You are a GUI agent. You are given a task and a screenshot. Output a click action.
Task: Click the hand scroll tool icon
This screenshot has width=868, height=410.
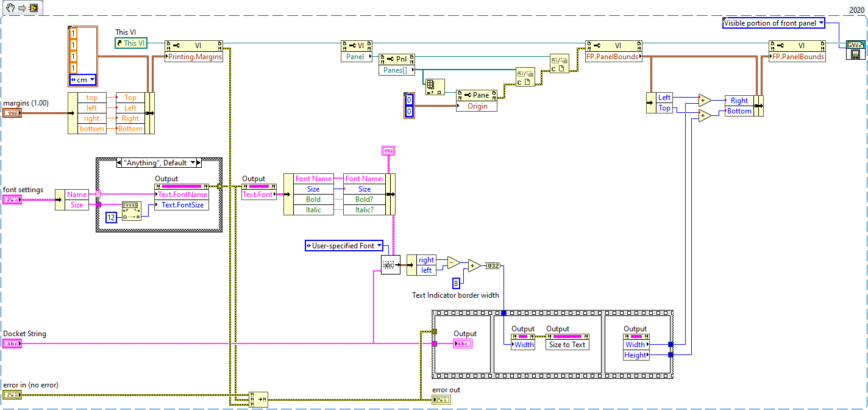[9, 8]
